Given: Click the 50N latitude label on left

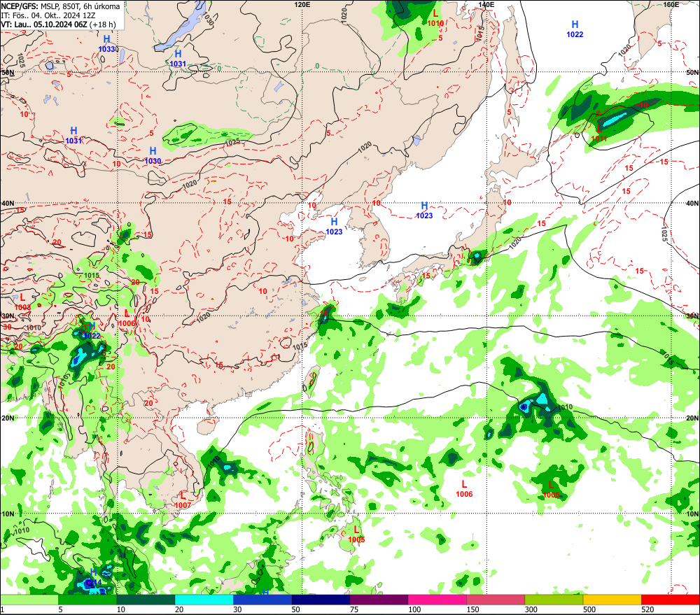Looking at the screenshot, I should pos(8,72).
